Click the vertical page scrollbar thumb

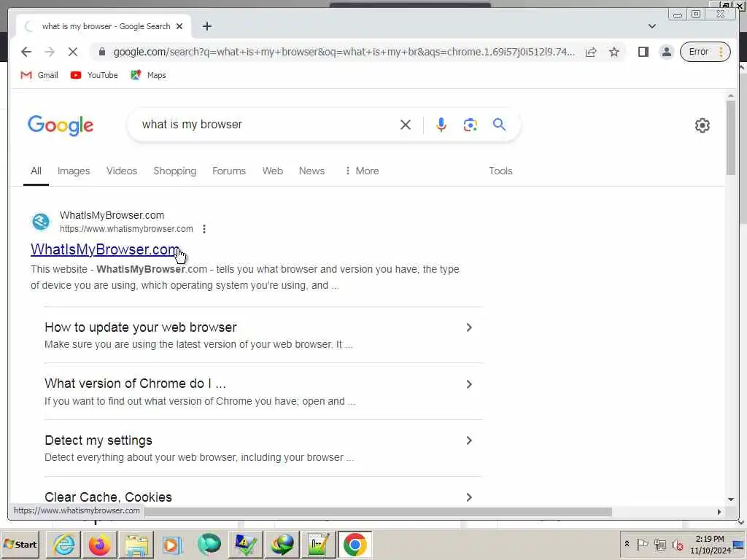[731, 138]
